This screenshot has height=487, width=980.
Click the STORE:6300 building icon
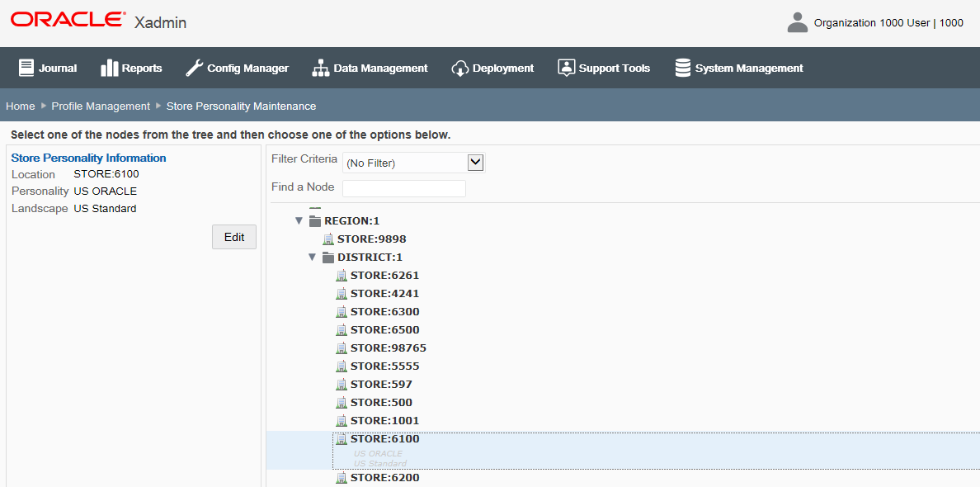click(x=342, y=311)
